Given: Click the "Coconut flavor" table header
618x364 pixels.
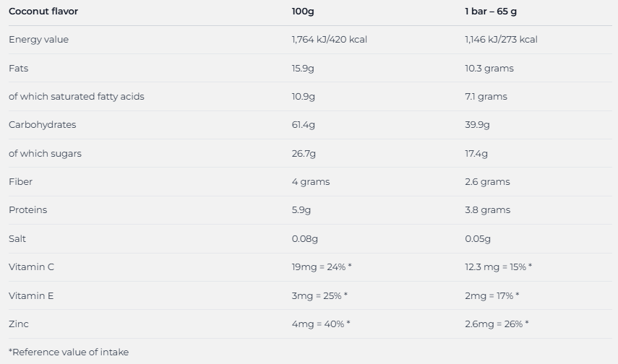Looking at the screenshot, I should tap(43, 12).
